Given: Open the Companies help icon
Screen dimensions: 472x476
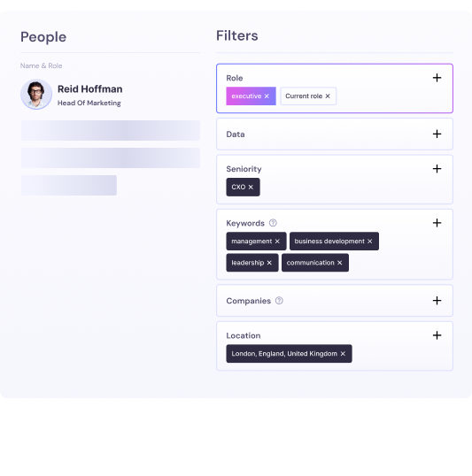Looking at the screenshot, I should (279, 301).
